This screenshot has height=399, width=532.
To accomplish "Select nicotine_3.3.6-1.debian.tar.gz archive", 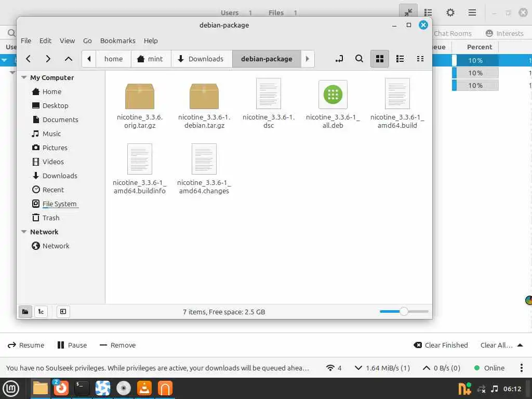I will pyautogui.click(x=204, y=106).
